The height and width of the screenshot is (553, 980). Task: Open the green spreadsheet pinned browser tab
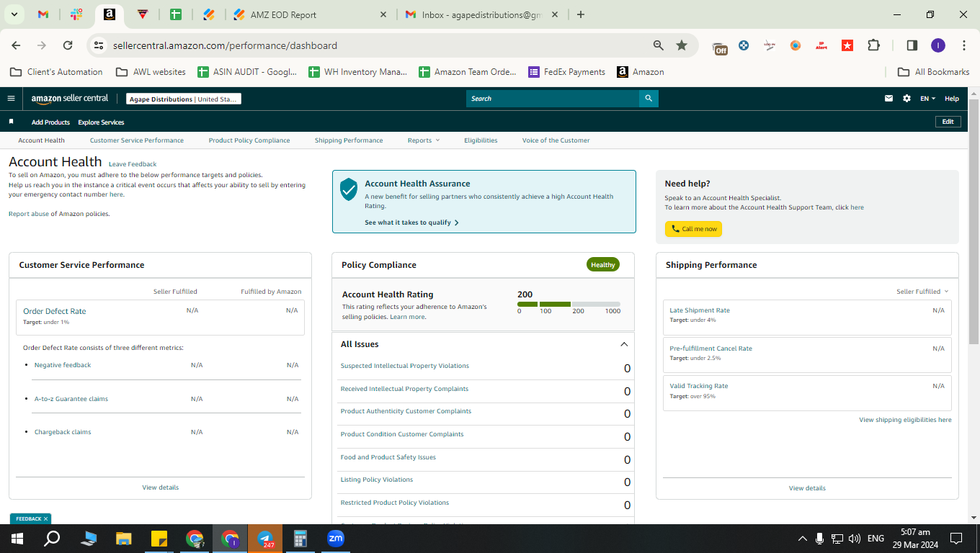click(176, 14)
